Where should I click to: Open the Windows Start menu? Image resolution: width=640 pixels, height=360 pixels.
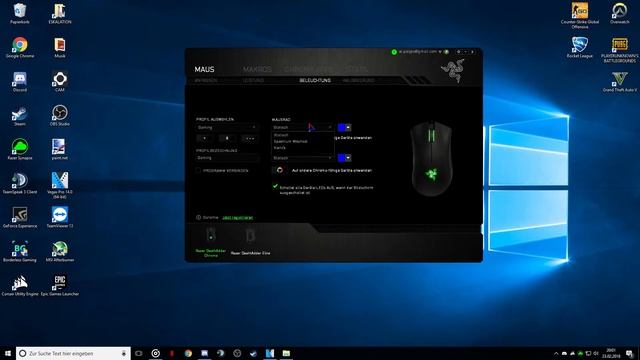point(8,353)
